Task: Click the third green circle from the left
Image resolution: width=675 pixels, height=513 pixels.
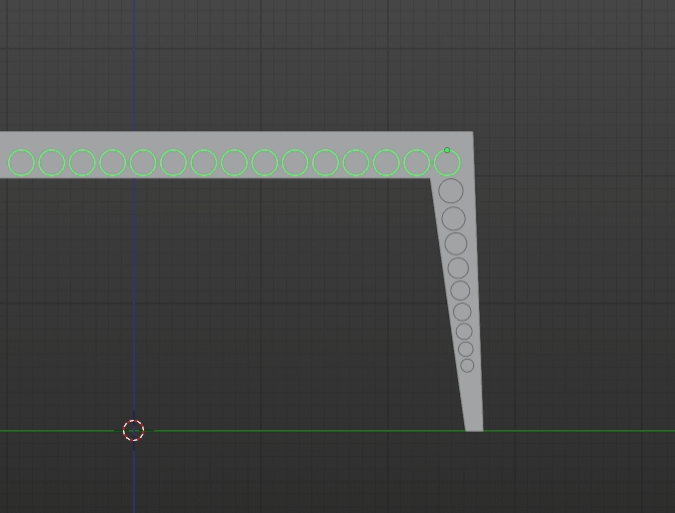Action: (x=82, y=162)
